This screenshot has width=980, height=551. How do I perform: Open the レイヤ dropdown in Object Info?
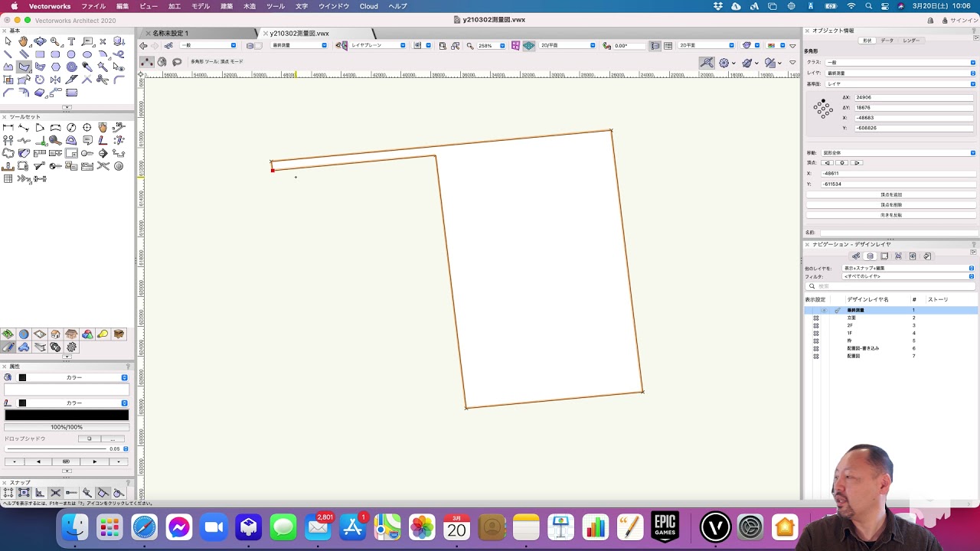click(900, 73)
